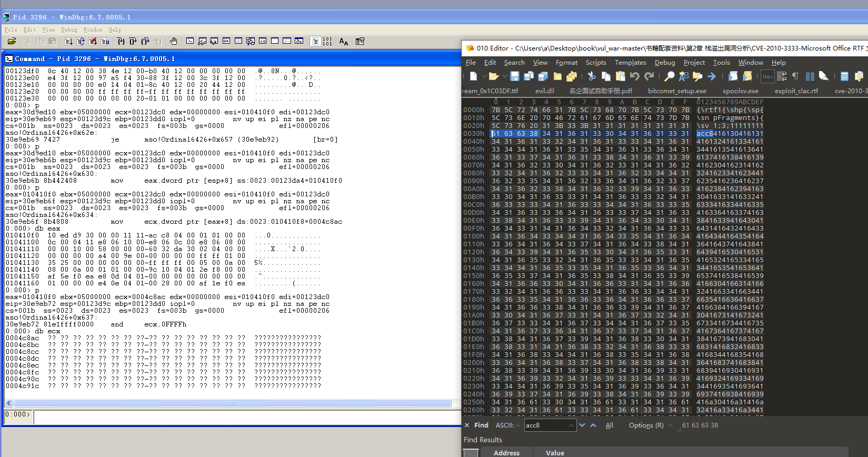Open New file dropdown arrow in 010 Editor

point(485,77)
